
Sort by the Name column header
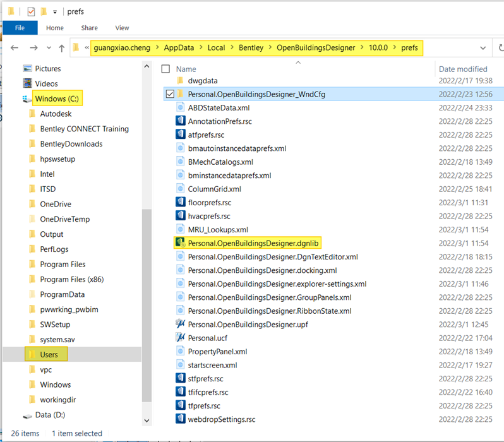click(186, 69)
